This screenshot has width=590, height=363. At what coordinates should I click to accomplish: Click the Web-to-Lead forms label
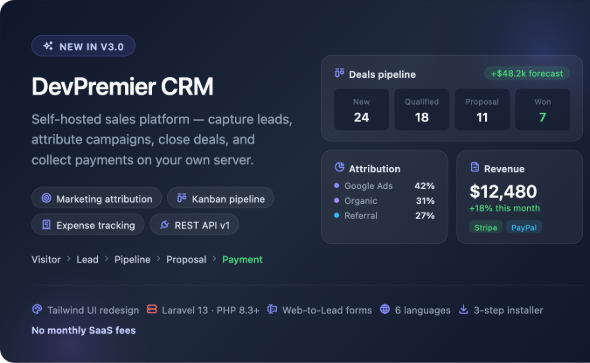click(327, 310)
